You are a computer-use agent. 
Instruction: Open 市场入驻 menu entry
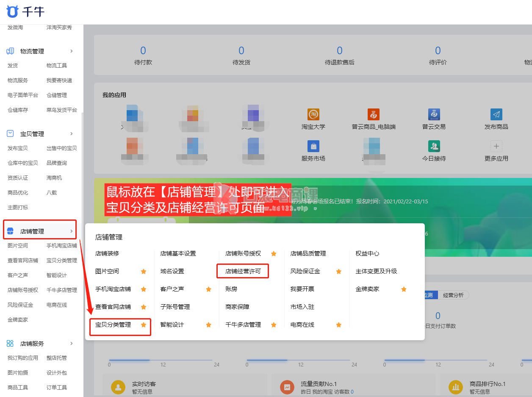tap(302, 307)
